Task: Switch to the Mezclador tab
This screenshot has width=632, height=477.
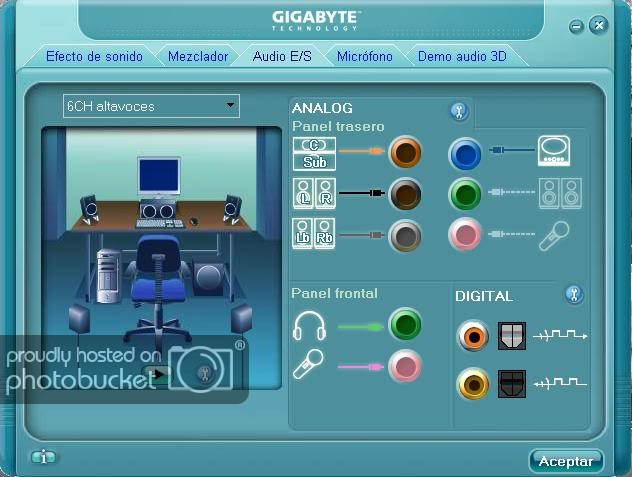Action: click(x=198, y=57)
